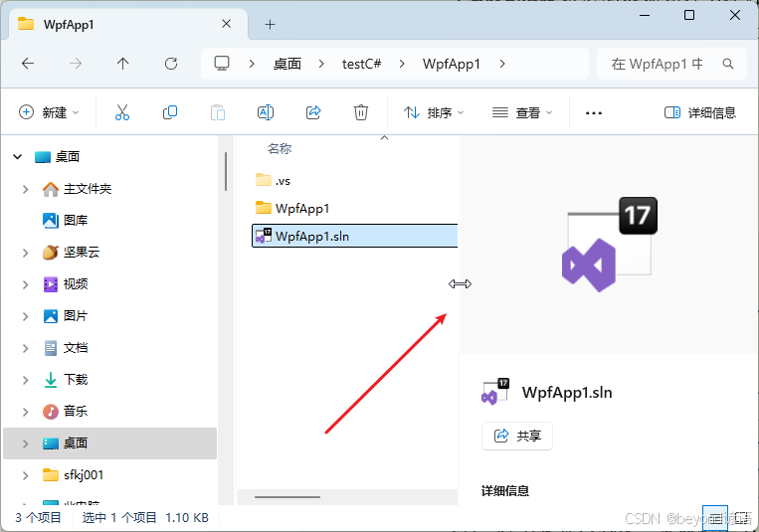Open the 排序 (Sort) dropdown
This screenshot has width=759, height=532.
tap(434, 112)
